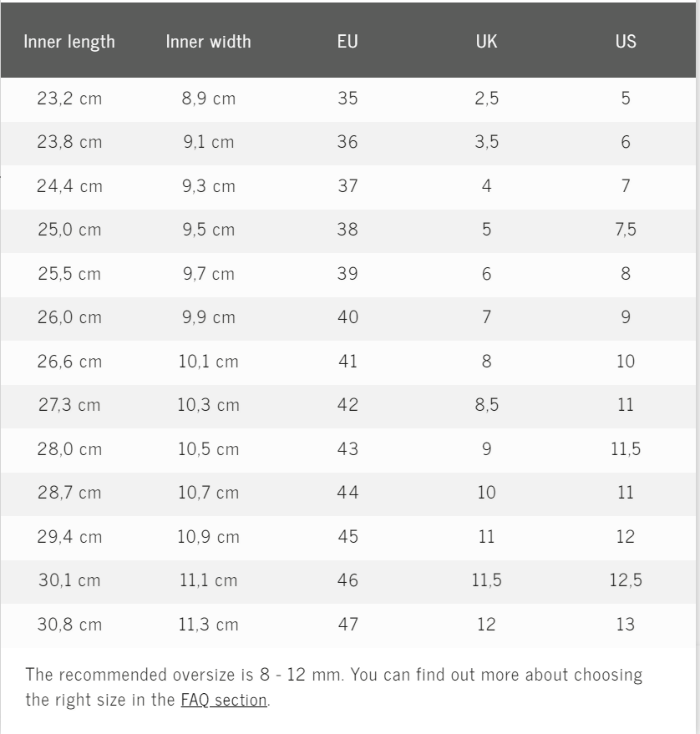
Task: Select EU size 39 cell
Action: click(347, 274)
